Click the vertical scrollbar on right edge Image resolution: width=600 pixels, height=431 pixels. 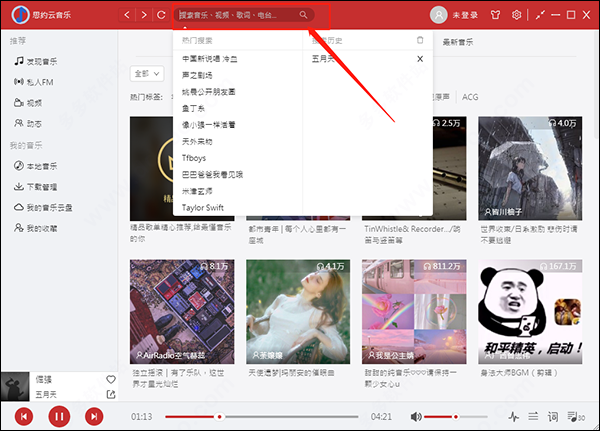coord(597,84)
